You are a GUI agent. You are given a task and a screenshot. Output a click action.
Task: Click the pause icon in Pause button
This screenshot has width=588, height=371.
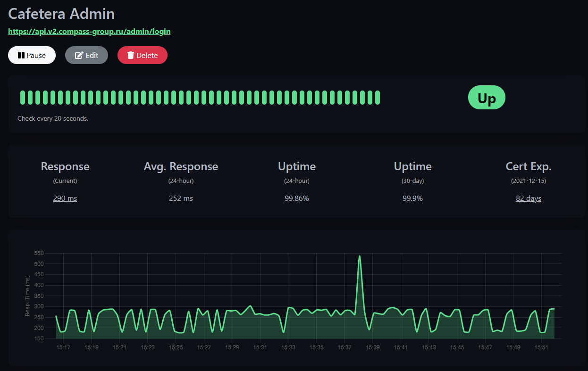[x=21, y=55]
